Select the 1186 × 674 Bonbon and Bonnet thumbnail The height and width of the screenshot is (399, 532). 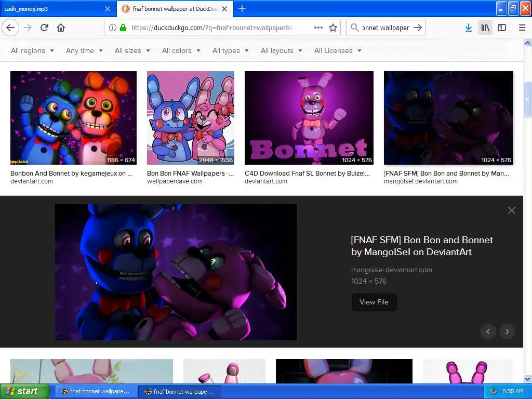pyautogui.click(x=73, y=118)
